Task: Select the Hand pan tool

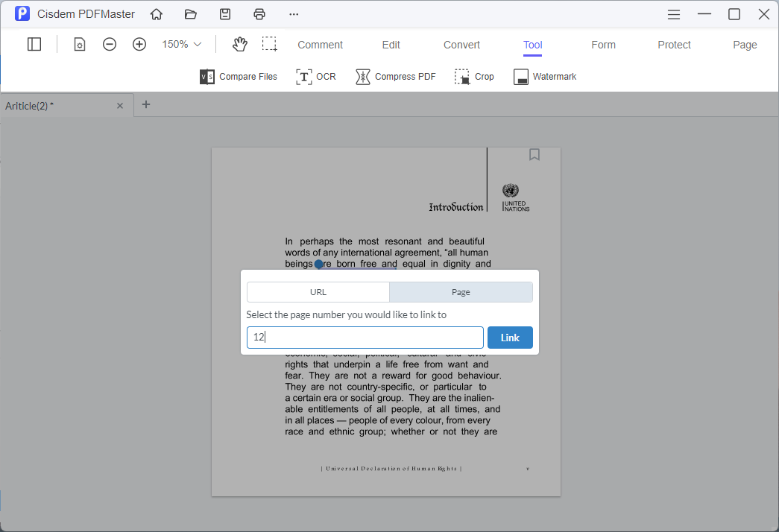Action: tap(240, 44)
